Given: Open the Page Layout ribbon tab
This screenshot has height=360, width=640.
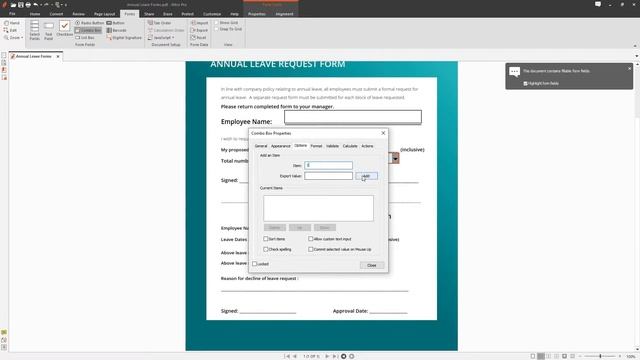Looking at the screenshot, I should [104, 14].
